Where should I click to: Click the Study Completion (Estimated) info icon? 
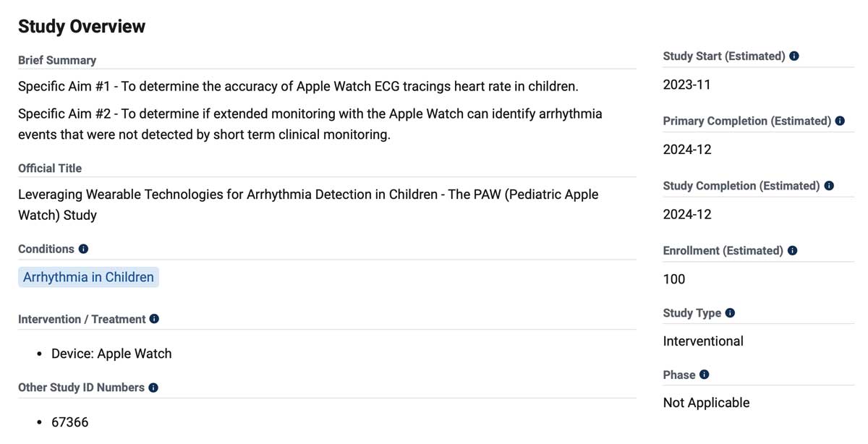point(827,185)
